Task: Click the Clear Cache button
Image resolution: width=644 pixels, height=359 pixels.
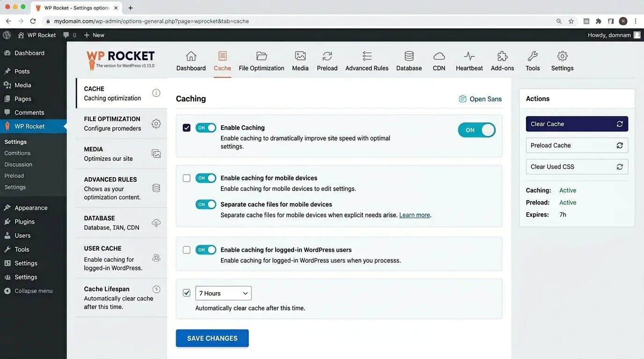Action: (577, 124)
